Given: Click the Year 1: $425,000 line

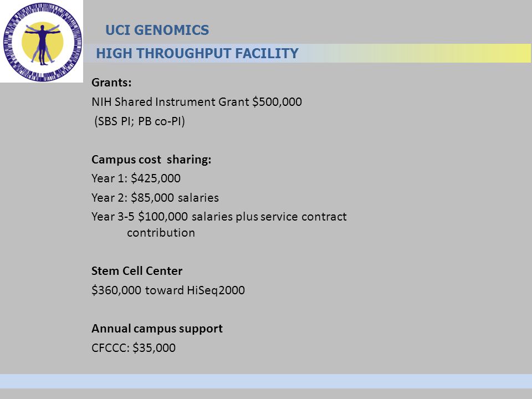Looking at the screenshot, I should (136, 178).
